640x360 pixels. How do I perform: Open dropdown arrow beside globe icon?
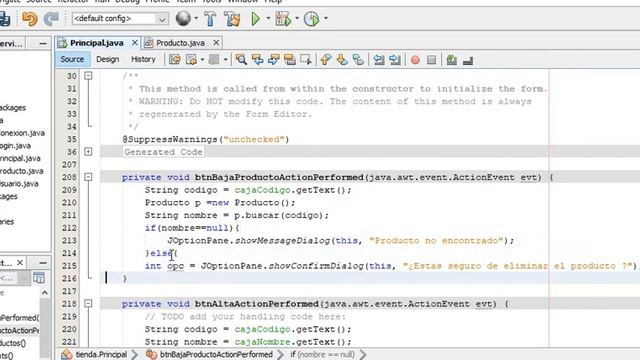(x=196, y=18)
